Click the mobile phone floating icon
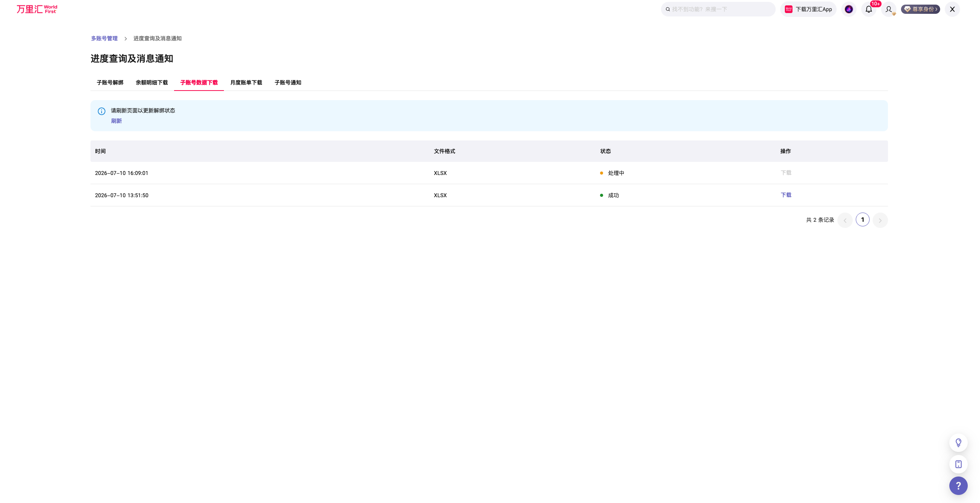The image size is (980, 503). pyautogui.click(x=958, y=464)
